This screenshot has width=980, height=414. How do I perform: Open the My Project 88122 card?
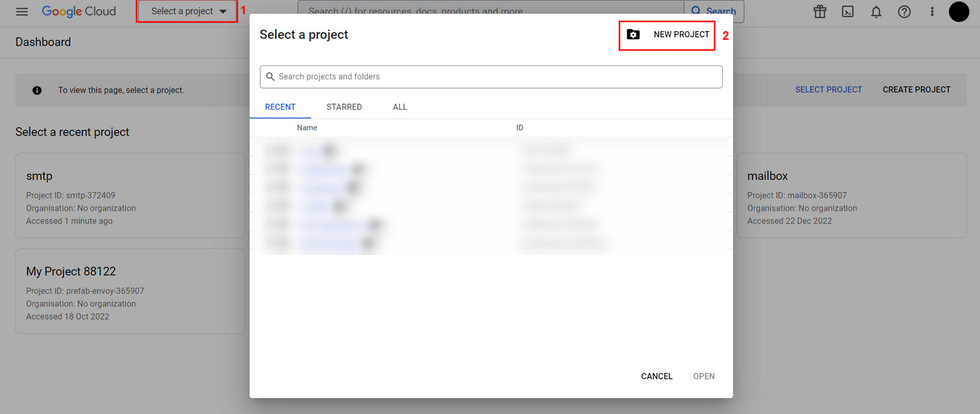pyautogui.click(x=130, y=291)
